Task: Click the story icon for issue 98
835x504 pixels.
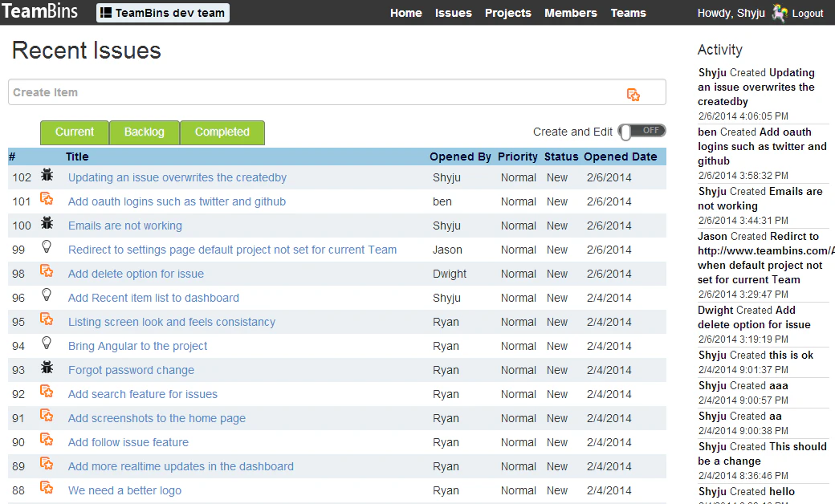Action: click(x=47, y=271)
